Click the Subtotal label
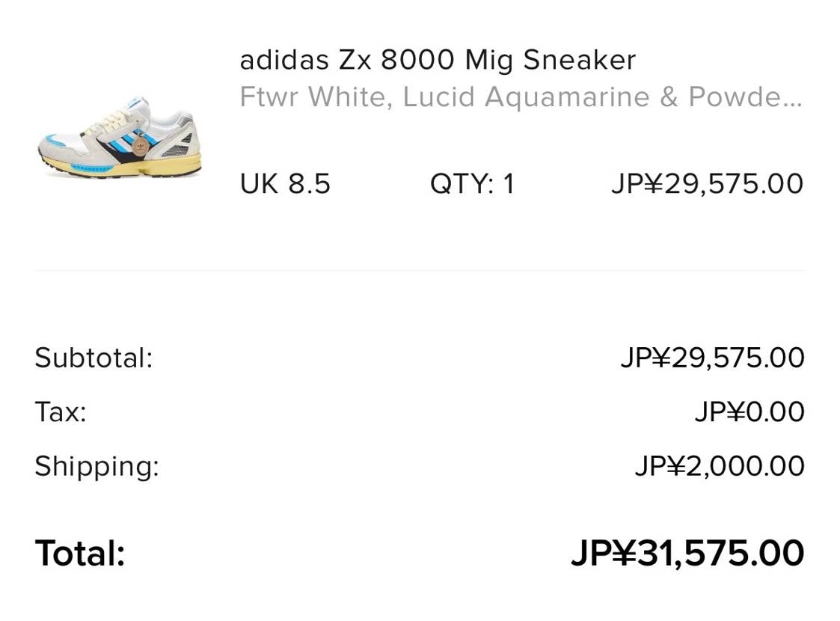 click(93, 358)
